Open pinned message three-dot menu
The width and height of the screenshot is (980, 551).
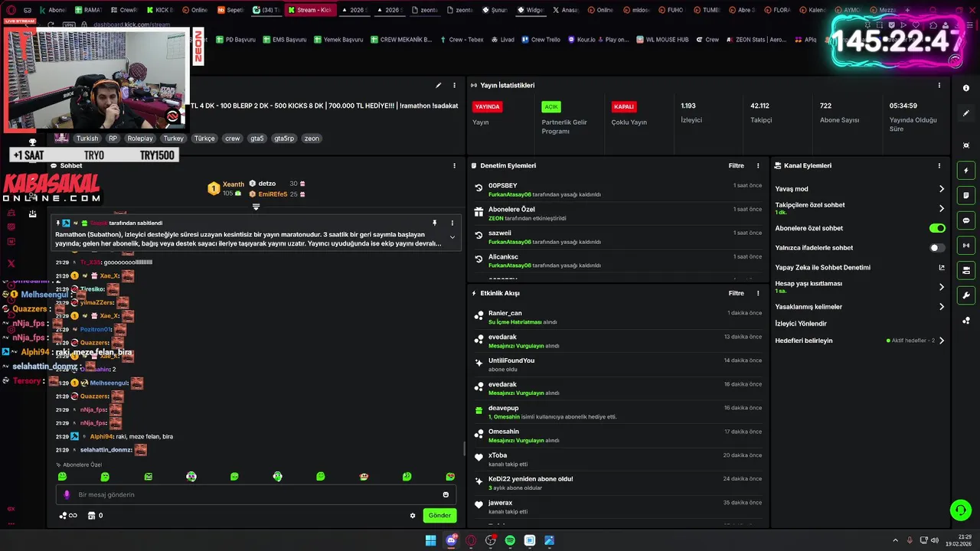click(x=452, y=223)
